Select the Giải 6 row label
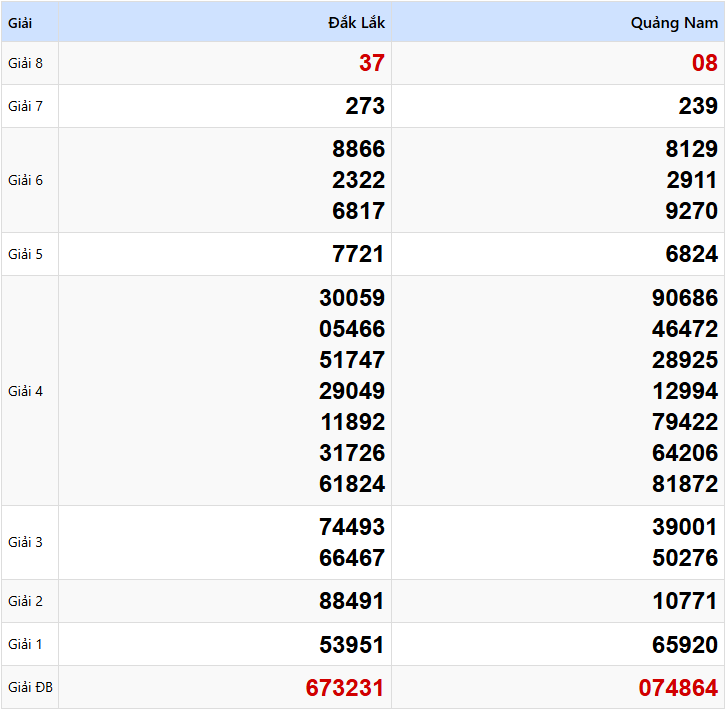The height and width of the screenshot is (709, 727). (x=26, y=180)
